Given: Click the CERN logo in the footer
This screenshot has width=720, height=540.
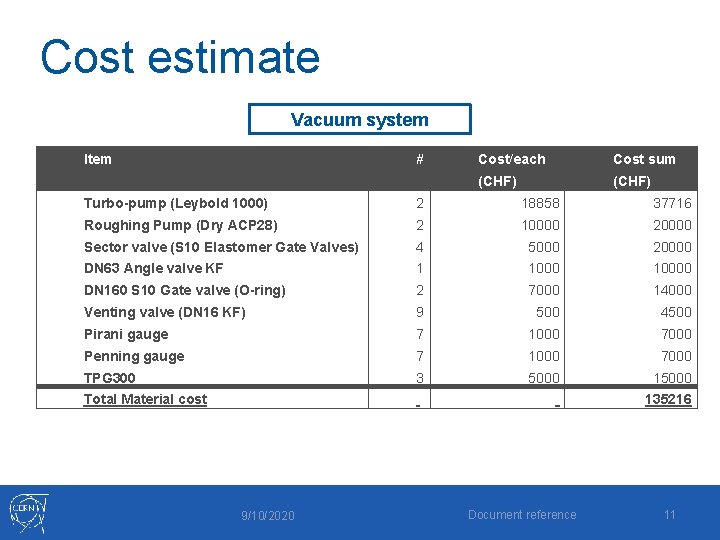Looking at the screenshot, I should point(28,513).
